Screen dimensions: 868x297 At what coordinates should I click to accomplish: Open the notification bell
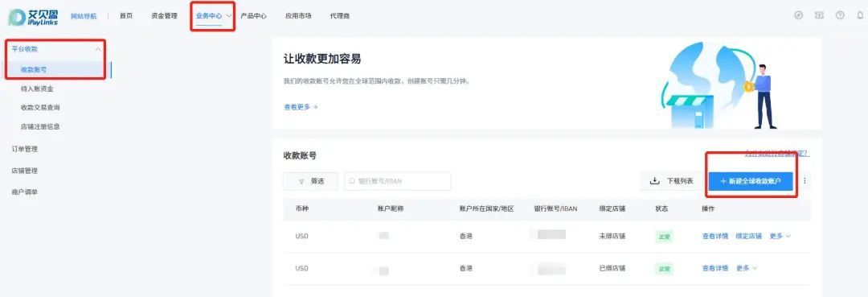pyautogui.click(x=860, y=15)
